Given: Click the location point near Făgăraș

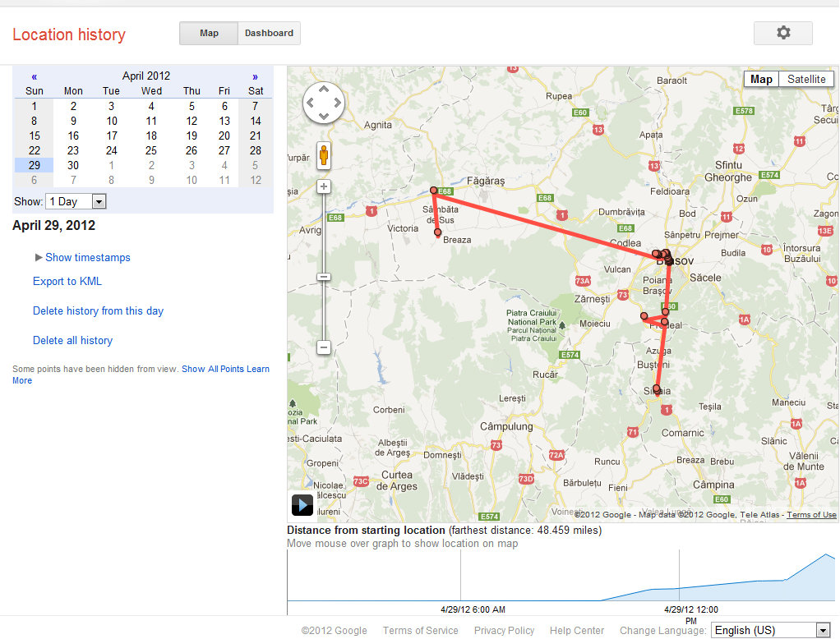Looking at the screenshot, I should tap(433, 190).
